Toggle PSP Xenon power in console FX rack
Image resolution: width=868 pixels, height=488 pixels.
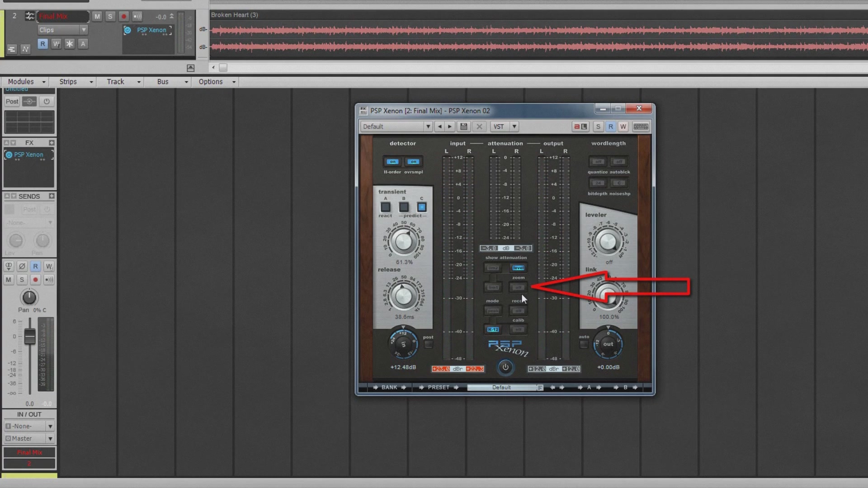[9, 155]
